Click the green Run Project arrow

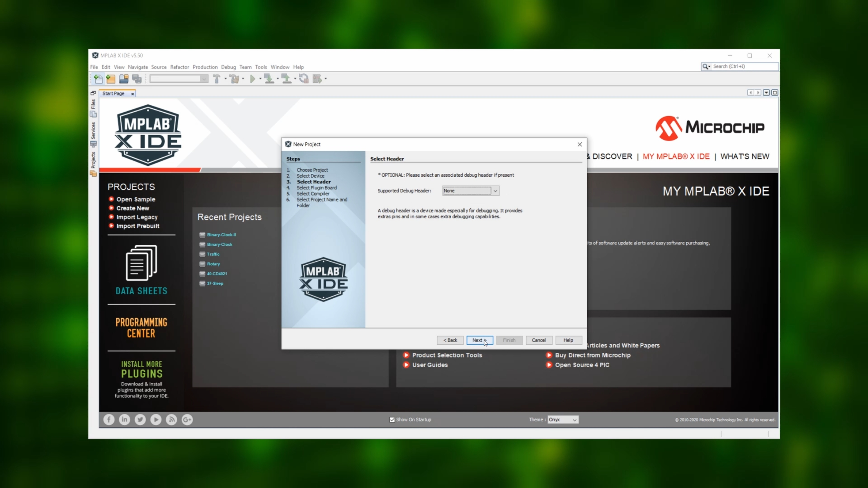pos(253,79)
